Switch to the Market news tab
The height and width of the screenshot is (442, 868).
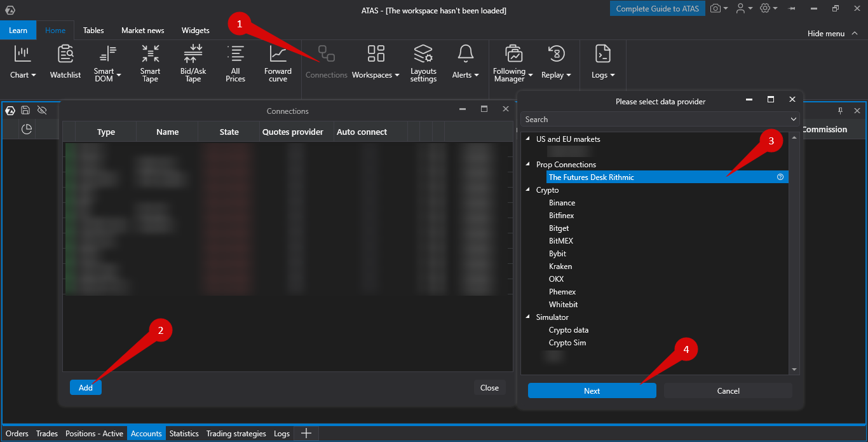pyautogui.click(x=143, y=30)
